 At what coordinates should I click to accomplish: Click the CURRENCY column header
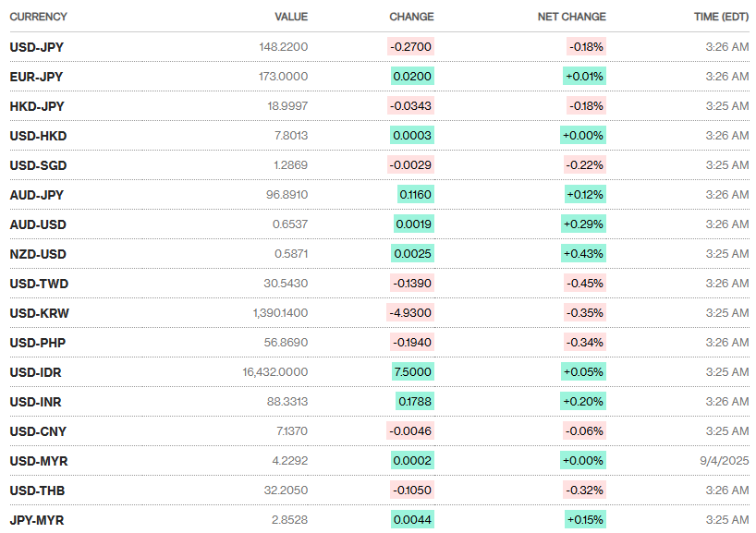(38, 17)
